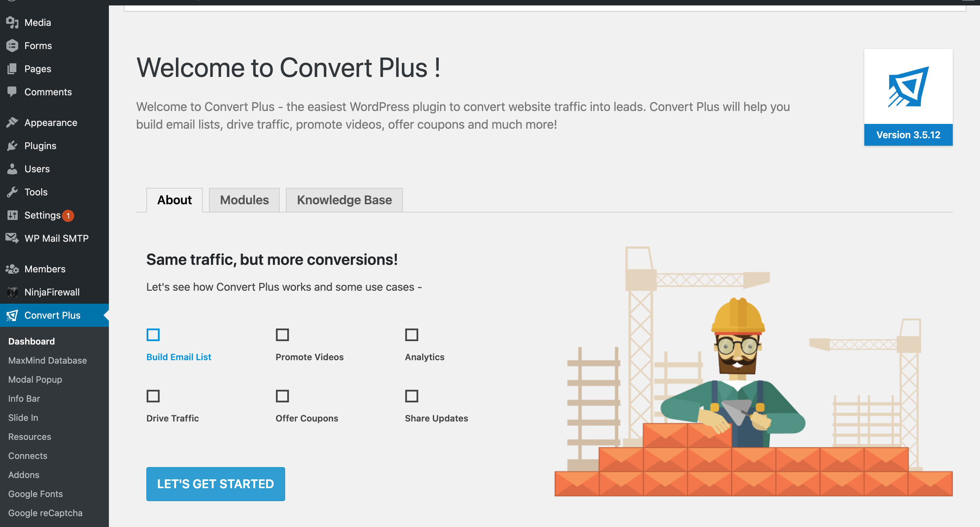
Task: Click the Forms sidebar icon
Action: 12,46
